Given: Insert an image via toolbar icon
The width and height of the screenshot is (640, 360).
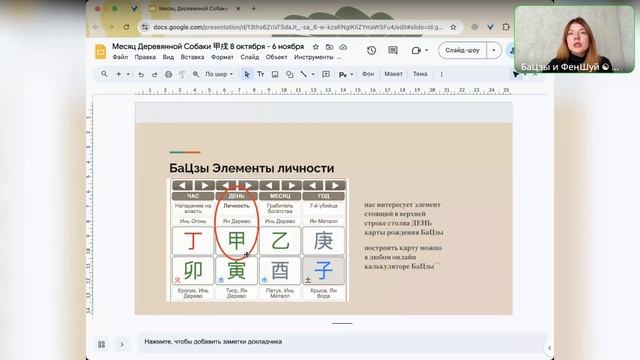Looking at the screenshot, I should tap(275, 74).
